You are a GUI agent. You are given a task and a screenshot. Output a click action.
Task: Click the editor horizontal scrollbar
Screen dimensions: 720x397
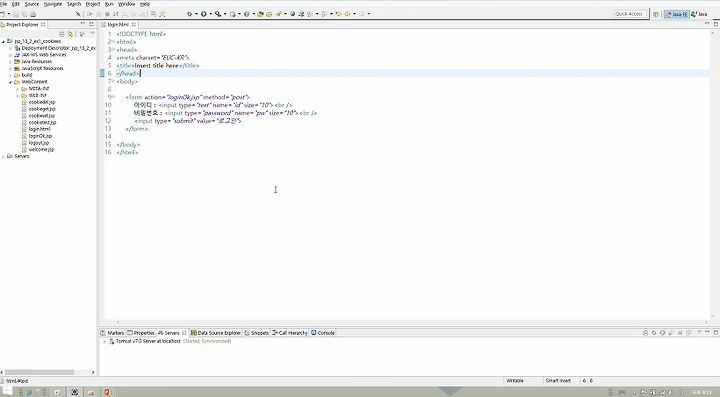pos(412,323)
